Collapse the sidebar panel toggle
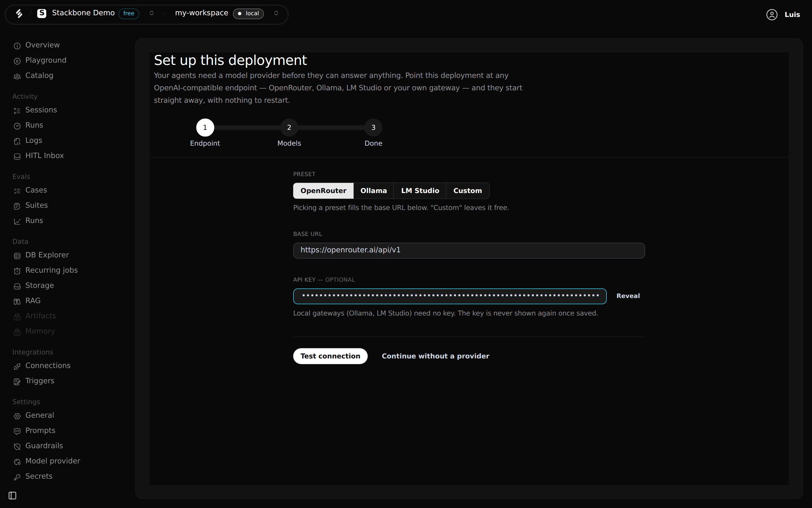 (x=12, y=496)
